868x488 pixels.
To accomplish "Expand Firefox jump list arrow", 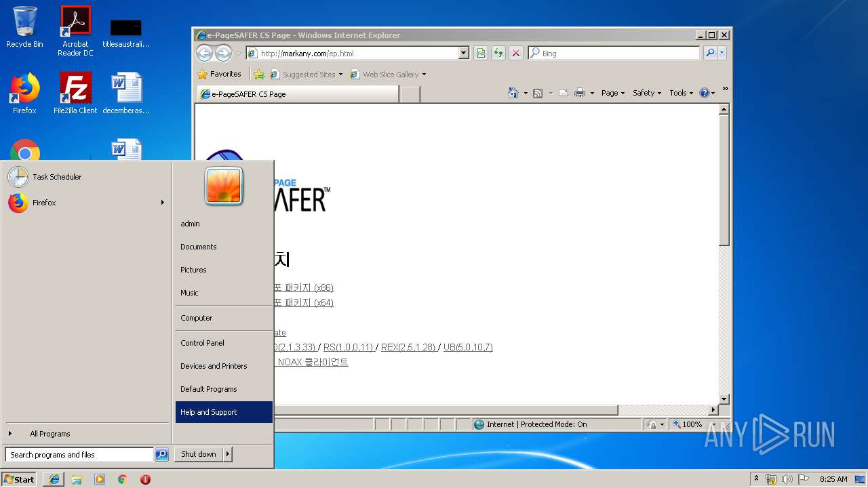I will [x=162, y=203].
